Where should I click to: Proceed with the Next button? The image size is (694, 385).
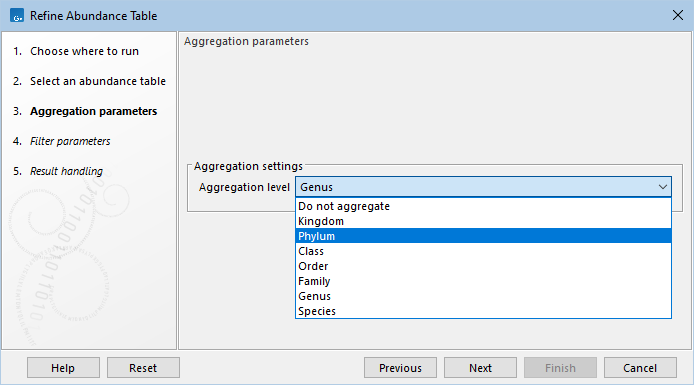481,368
